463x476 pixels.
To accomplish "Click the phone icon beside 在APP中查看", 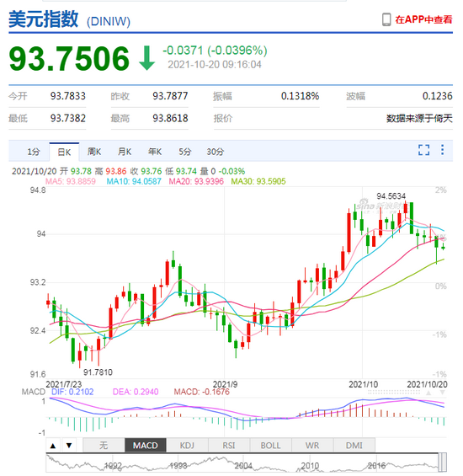I will point(386,19).
